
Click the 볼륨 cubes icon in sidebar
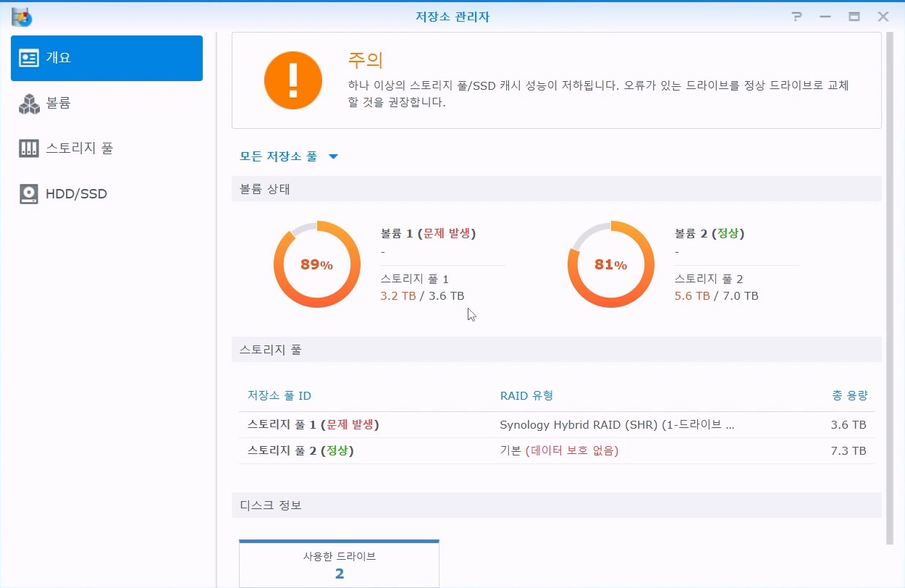pyautogui.click(x=29, y=104)
